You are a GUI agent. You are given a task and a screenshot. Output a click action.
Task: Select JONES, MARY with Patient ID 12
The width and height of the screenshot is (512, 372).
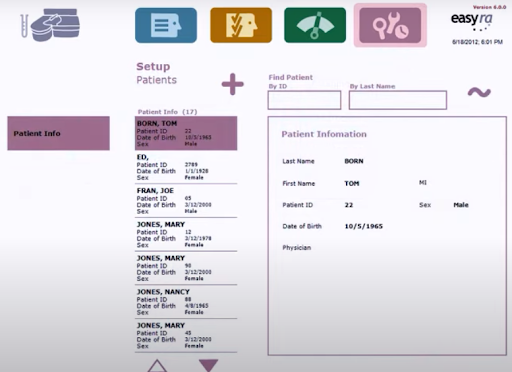186,234
